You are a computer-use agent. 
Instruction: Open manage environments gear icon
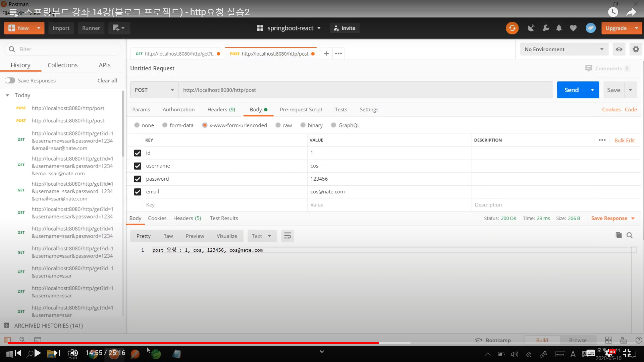(636, 49)
